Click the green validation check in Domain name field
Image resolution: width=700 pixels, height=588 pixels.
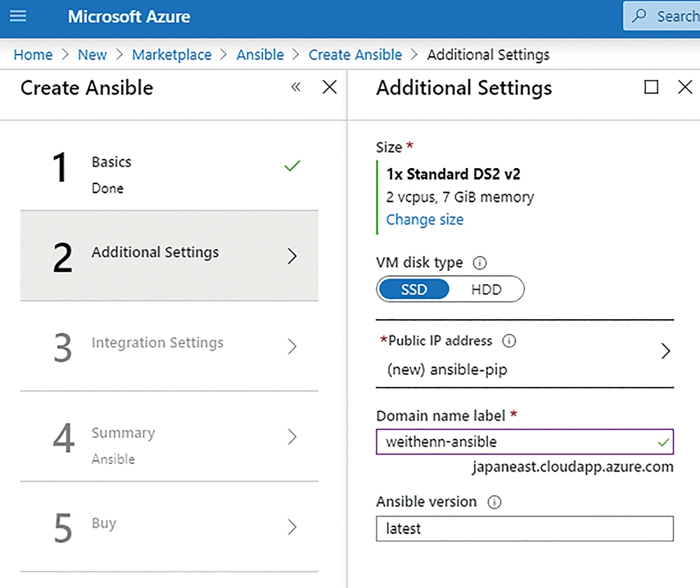pos(664,442)
